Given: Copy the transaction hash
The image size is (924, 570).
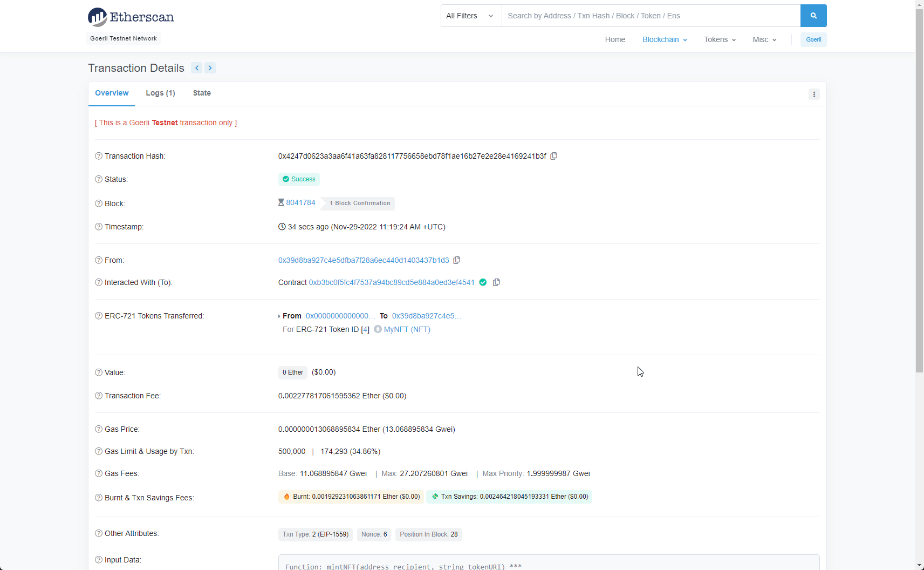Looking at the screenshot, I should tap(554, 156).
